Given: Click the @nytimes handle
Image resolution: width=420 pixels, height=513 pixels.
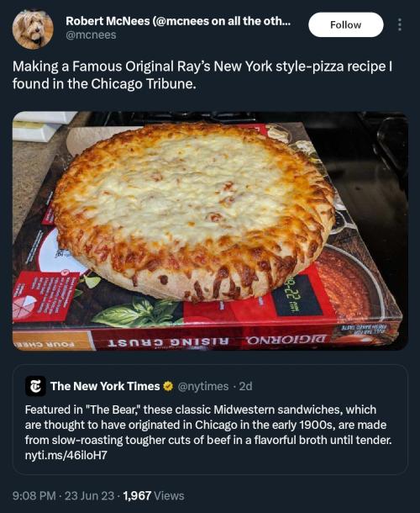Looking at the screenshot, I should [x=203, y=386].
